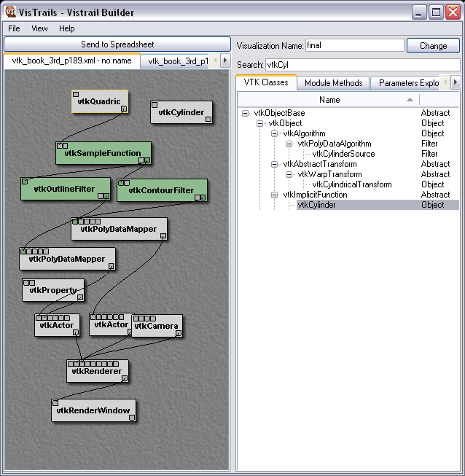The height and width of the screenshot is (476, 465).
Task: Select vtkPolyDataAlgorithm in the class tree
Action: click(x=335, y=144)
